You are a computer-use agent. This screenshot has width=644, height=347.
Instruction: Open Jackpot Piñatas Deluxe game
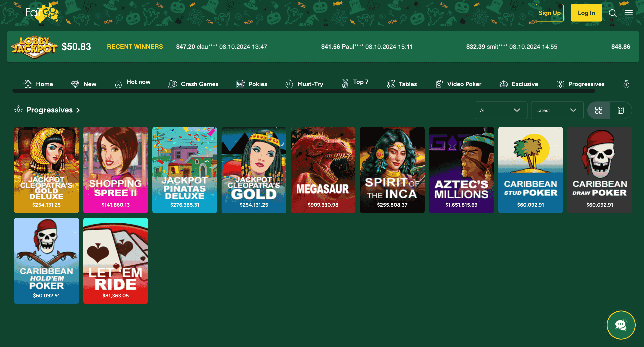[185, 170]
